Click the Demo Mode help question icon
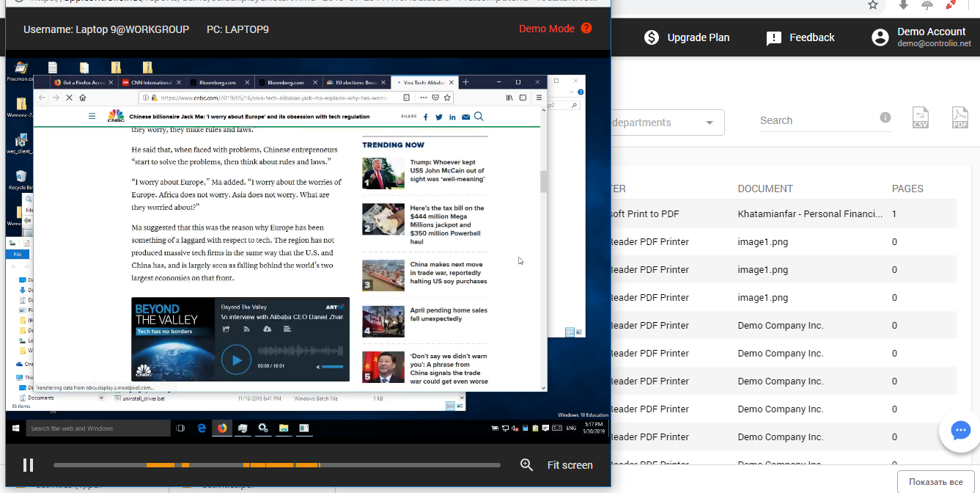The height and width of the screenshot is (493, 980). 586,29
